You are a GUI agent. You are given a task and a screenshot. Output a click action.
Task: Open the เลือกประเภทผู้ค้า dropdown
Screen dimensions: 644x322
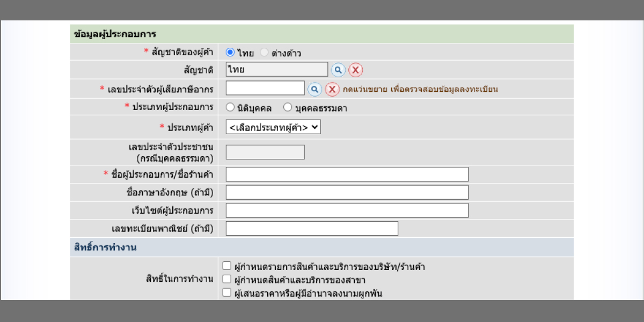[273, 127]
